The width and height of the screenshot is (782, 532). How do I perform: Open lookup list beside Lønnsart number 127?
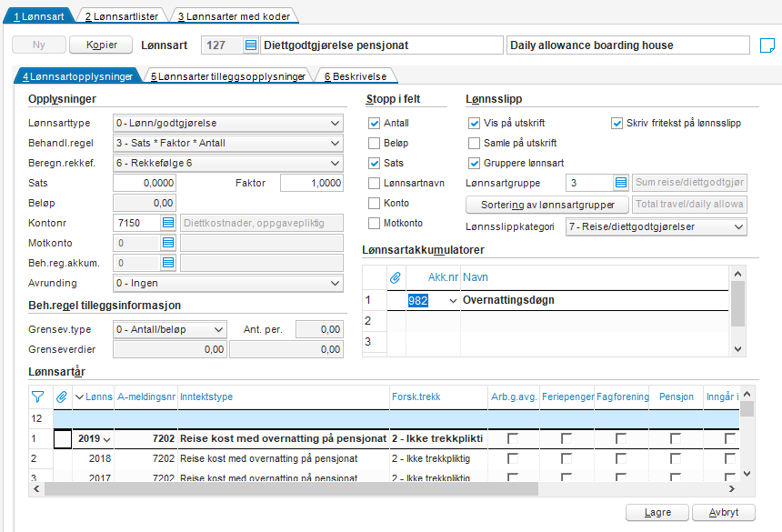click(x=251, y=45)
